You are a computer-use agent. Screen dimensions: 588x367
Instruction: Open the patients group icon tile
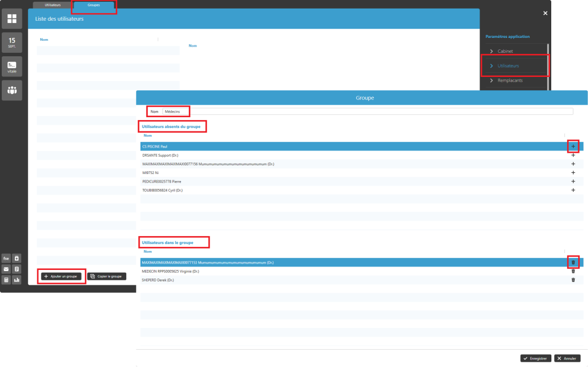(x=11, y=90)
